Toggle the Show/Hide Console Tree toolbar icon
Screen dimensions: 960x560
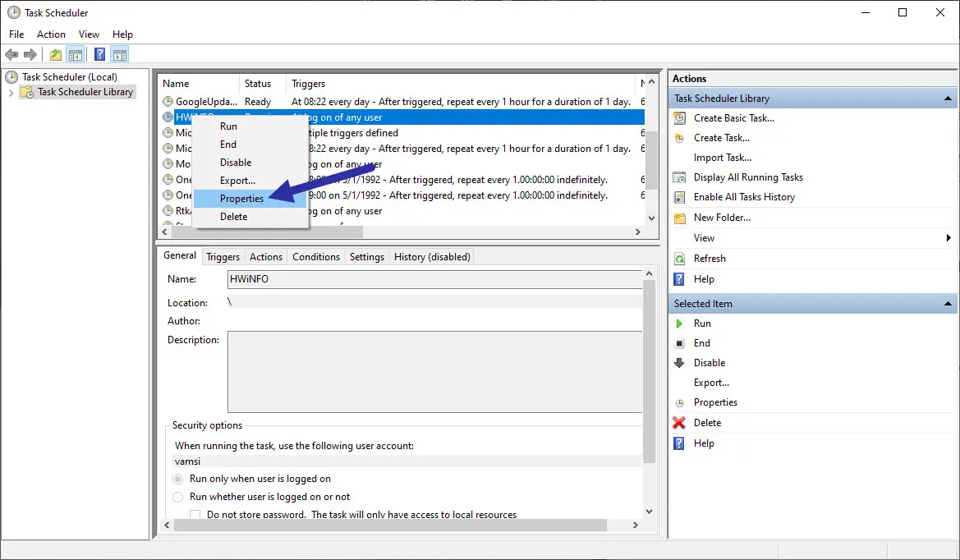(x=76, y=55)
